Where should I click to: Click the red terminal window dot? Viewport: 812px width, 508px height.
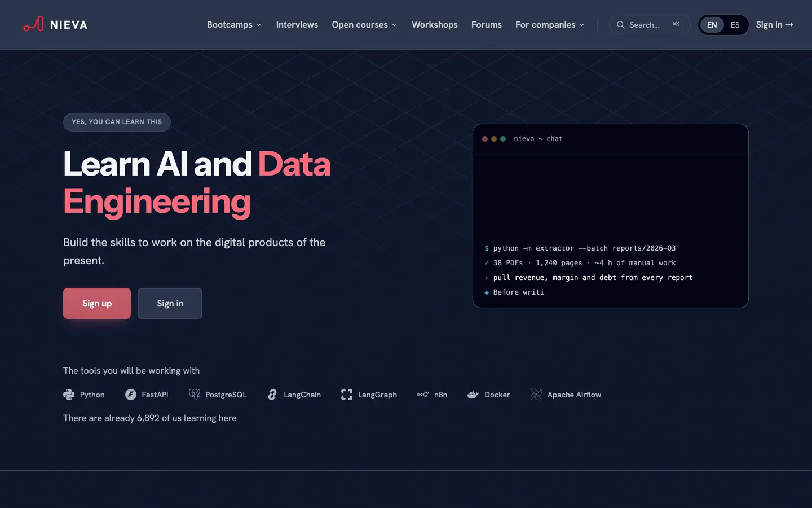(x=485, y=139)
